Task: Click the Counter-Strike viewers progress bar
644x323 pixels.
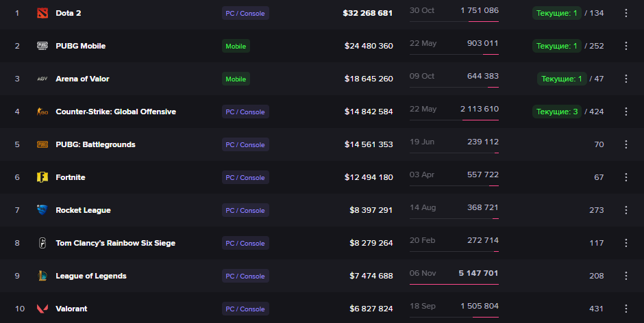Action: pos(454,120)
